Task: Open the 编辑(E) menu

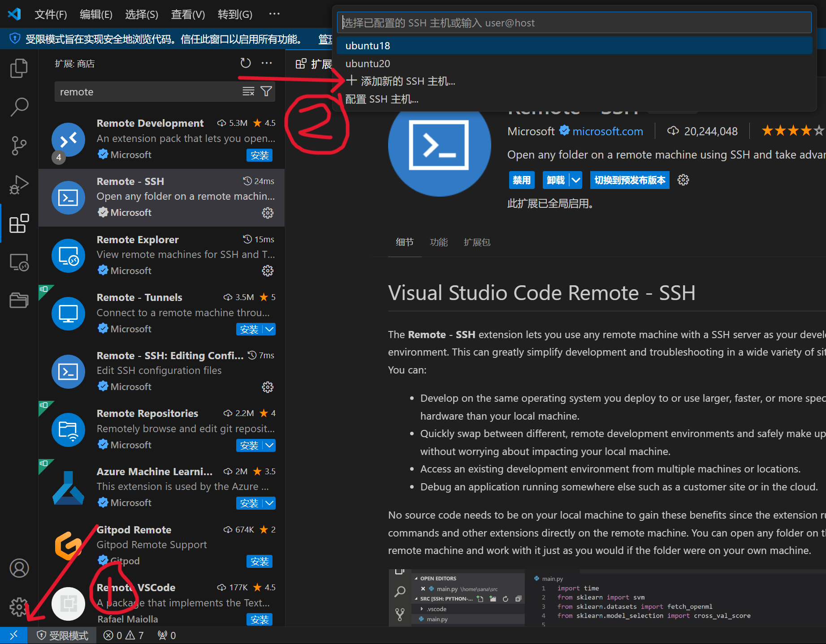Action: pyautogui.click(x=96, y=14)
